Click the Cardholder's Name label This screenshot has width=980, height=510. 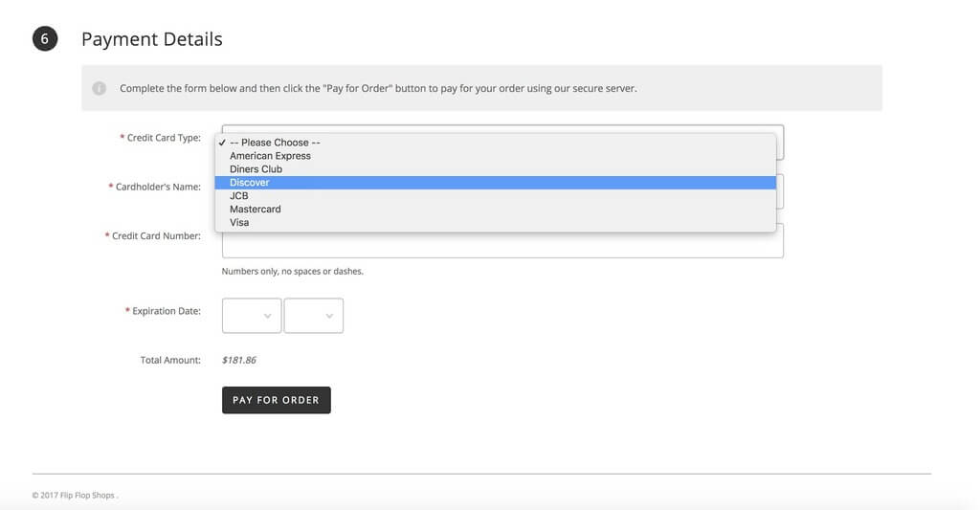point(158,188)
